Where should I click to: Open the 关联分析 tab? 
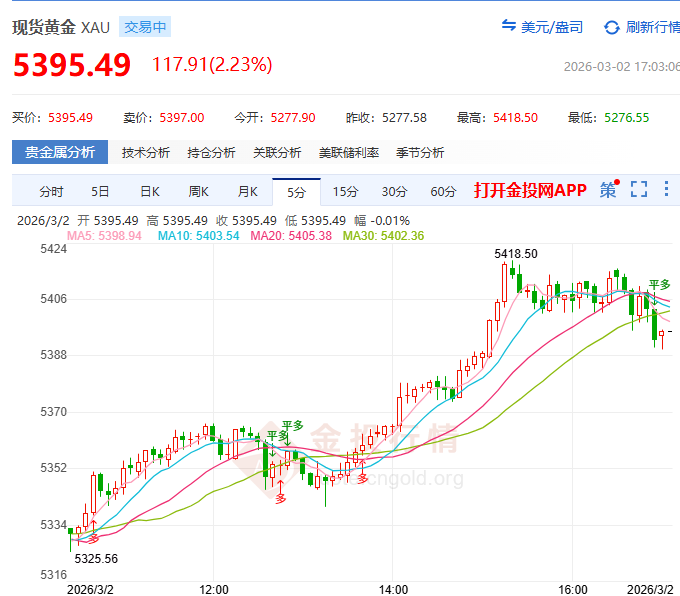point(277,153)
